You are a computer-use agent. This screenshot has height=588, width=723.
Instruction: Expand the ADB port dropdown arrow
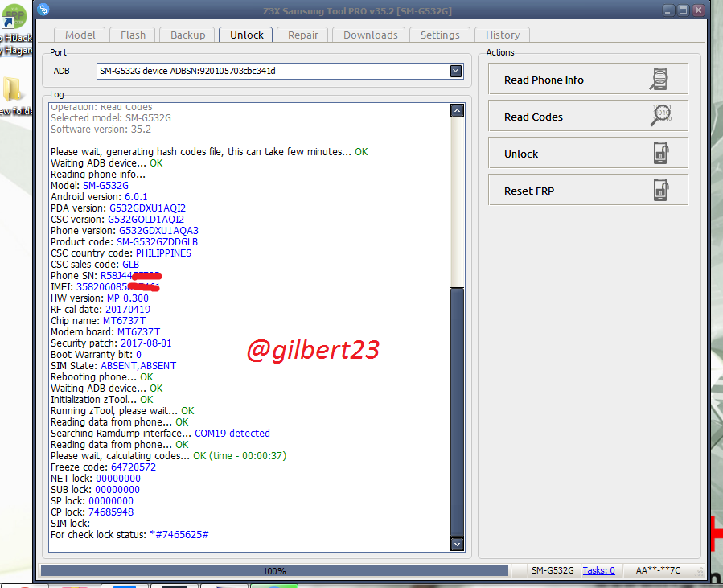coord(455,71)
